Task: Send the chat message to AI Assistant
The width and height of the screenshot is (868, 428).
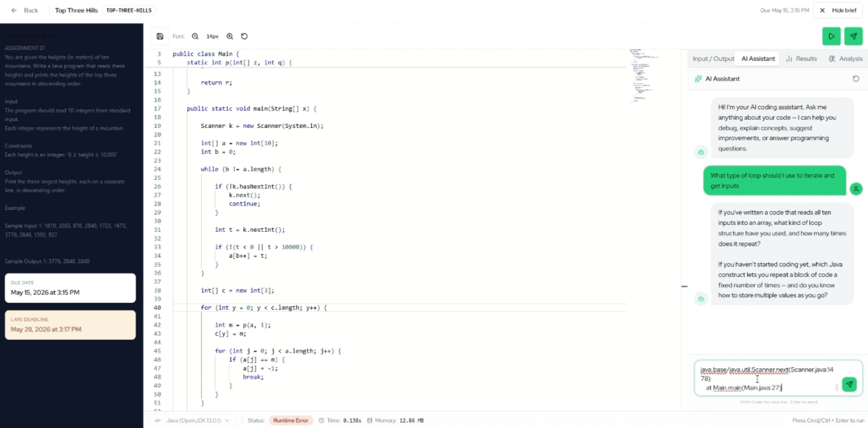Action: click(x=849, y=384)
